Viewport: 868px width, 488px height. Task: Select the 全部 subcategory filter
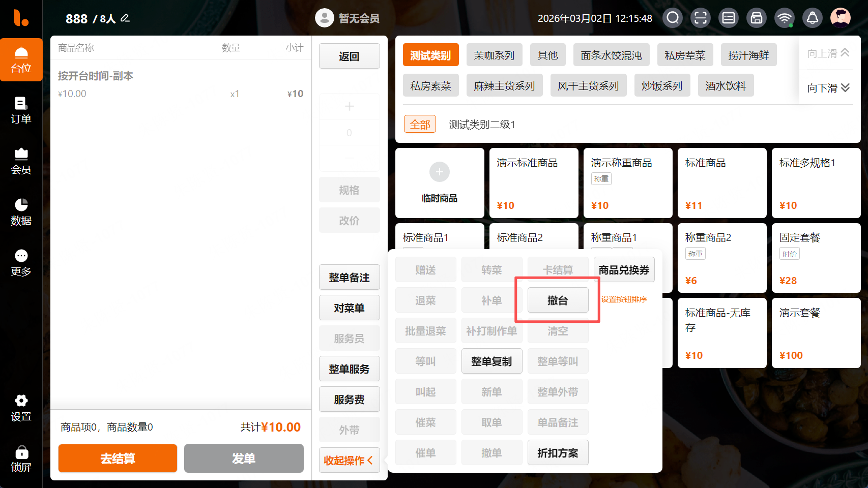coord(420,124)
